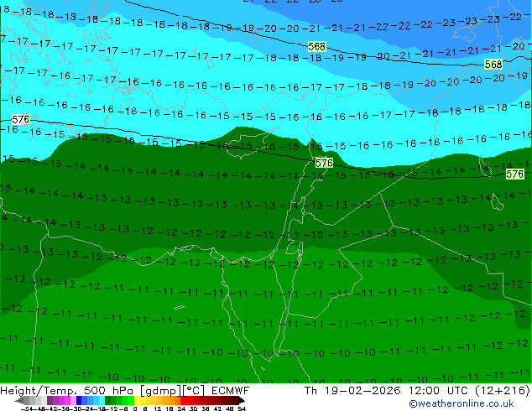This screenshot has height=411, width=532.
Task: Click the bright red swatch in legend
Action: pos(183,400)
